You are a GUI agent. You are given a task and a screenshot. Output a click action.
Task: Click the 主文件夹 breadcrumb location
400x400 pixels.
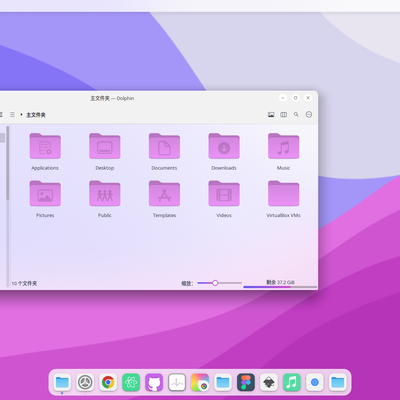[36, 115]
